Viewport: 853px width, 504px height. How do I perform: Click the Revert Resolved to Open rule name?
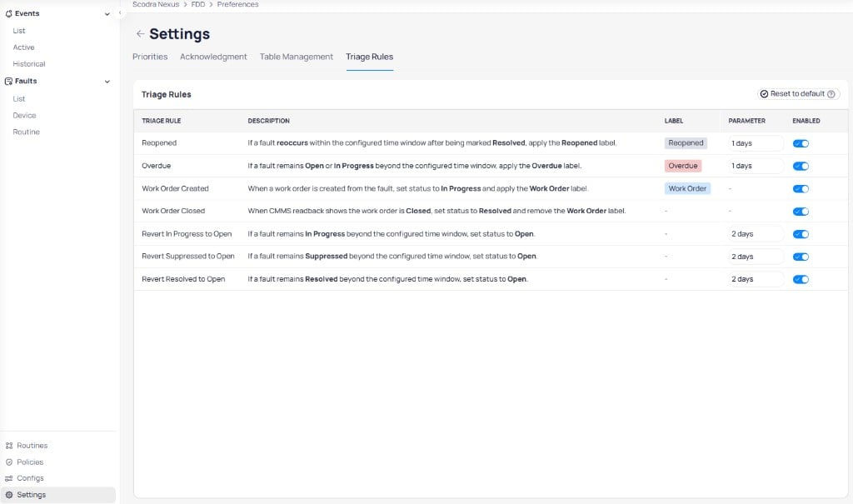coord(183,279)
